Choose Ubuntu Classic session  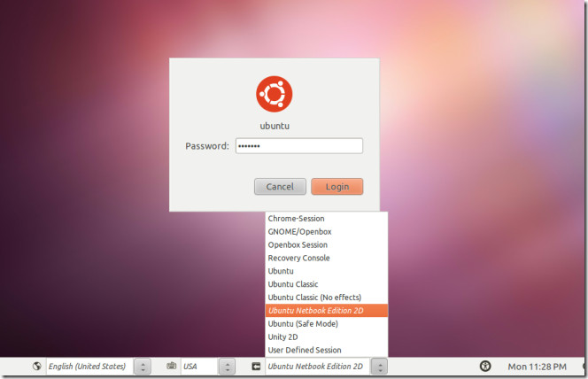point(326,284)
